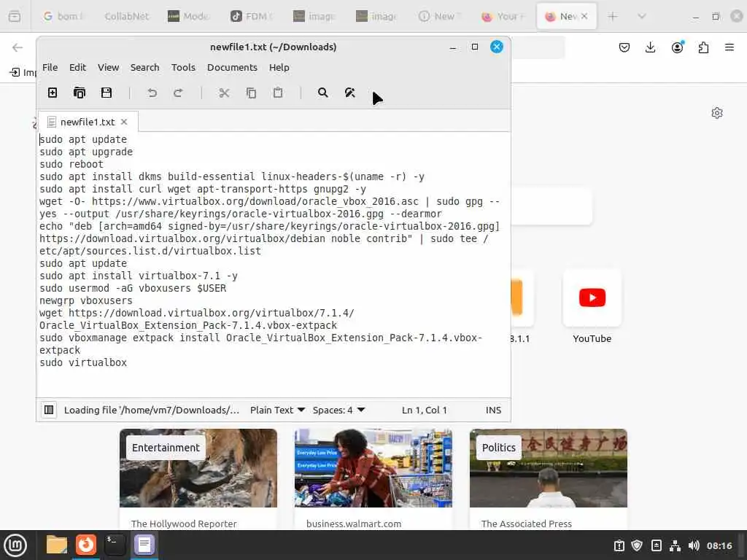Click the taskbar clock 08:16
Image resolution: width=747 pixels, height=560 pixels.
point(719,545)
